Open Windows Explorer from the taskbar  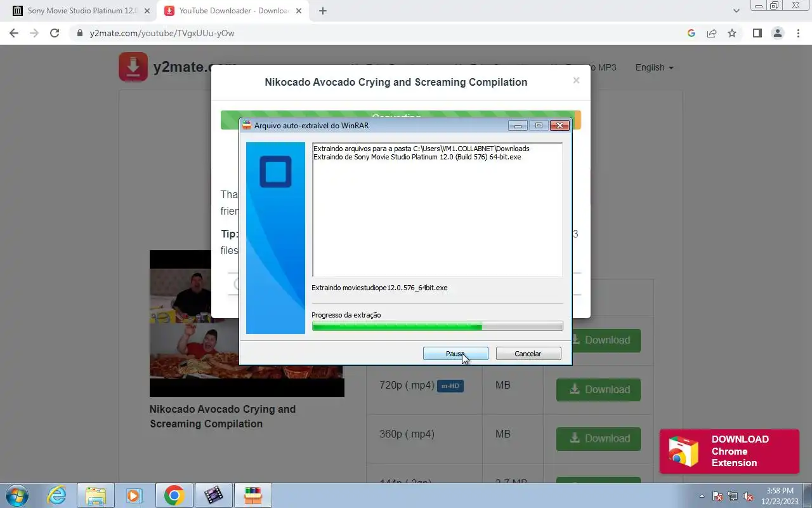(x=96, y=495)
